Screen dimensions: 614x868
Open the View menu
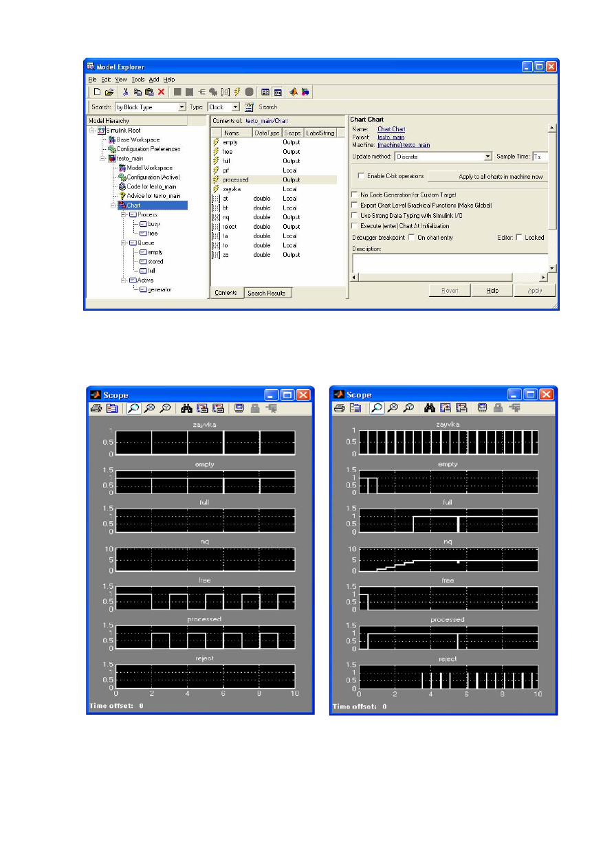point(121,80)
